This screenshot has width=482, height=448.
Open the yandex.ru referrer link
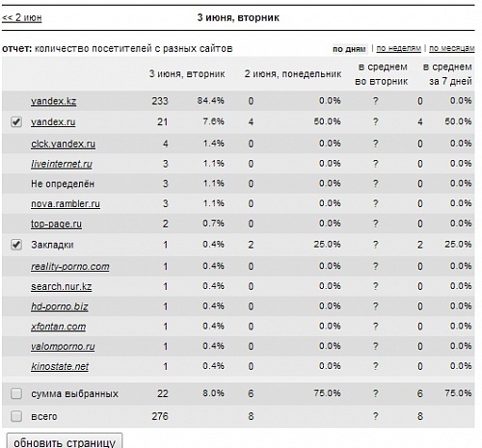(x=53, y=122)
